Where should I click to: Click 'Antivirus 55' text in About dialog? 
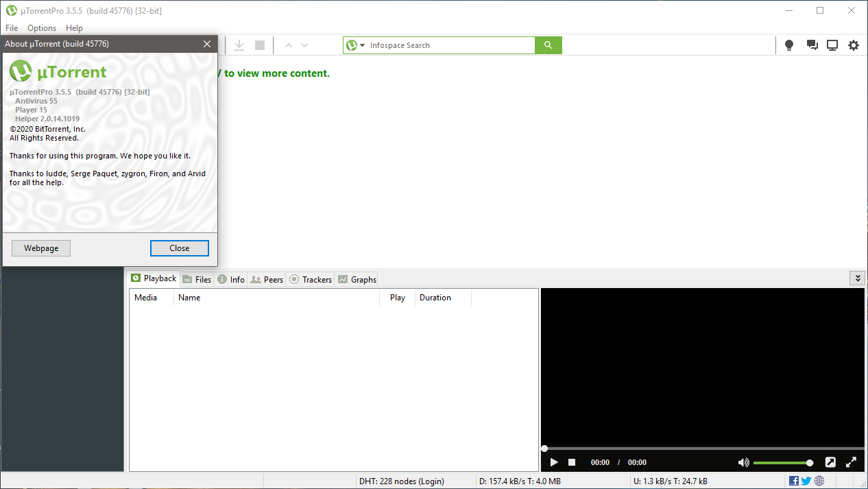(x=36, y=101)
